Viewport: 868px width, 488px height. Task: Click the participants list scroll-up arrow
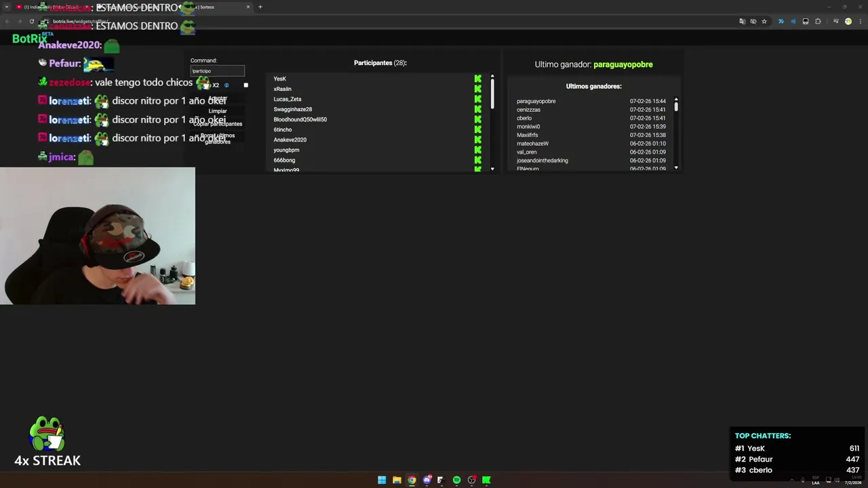click(x=492, y=77)
